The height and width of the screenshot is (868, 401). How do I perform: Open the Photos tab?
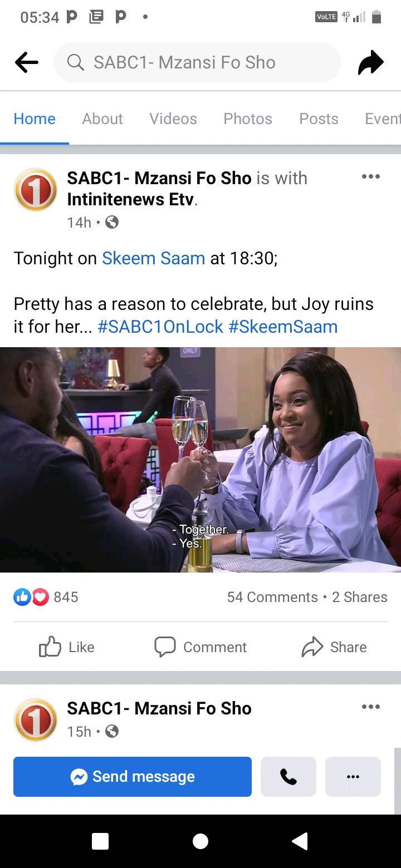pyautogui.click(x=248, y=119)
